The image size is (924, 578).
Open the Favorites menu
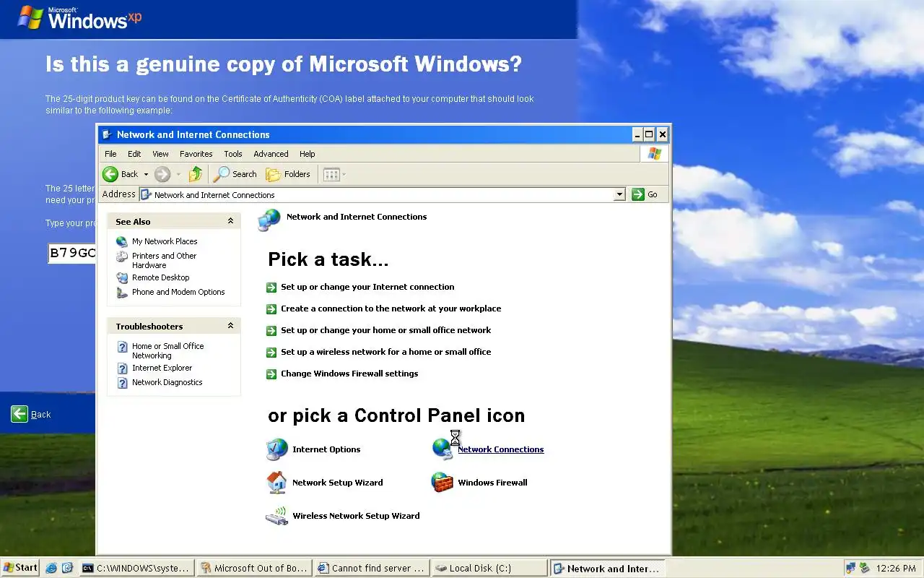[196, 154]
